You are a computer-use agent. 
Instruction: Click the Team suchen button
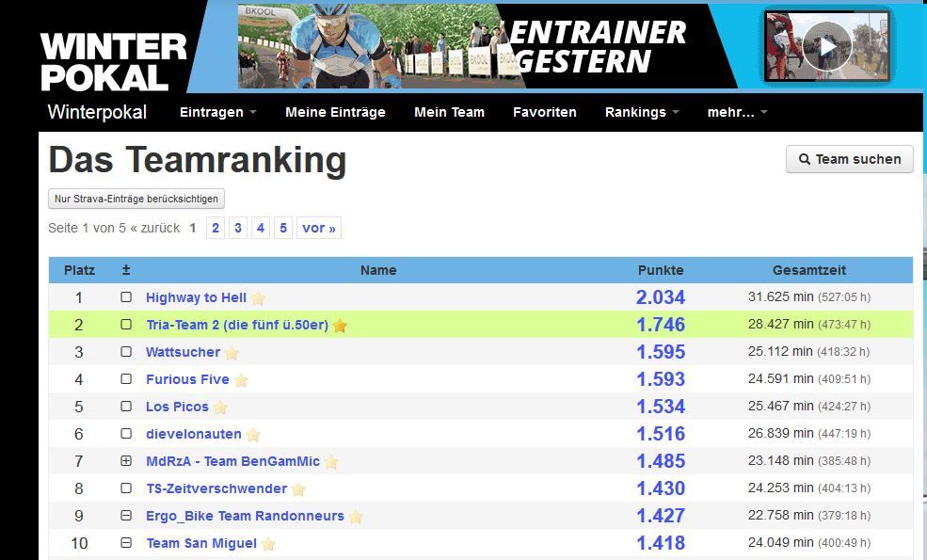click(849, 159)
